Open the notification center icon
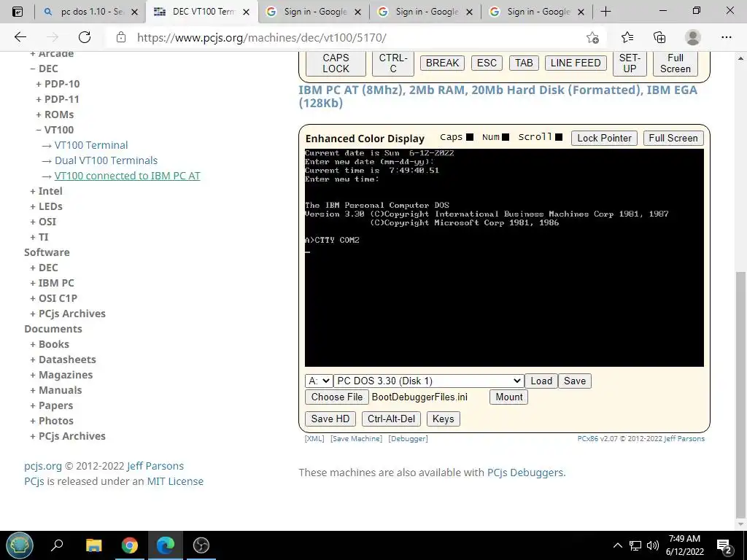 pos(724,545)
